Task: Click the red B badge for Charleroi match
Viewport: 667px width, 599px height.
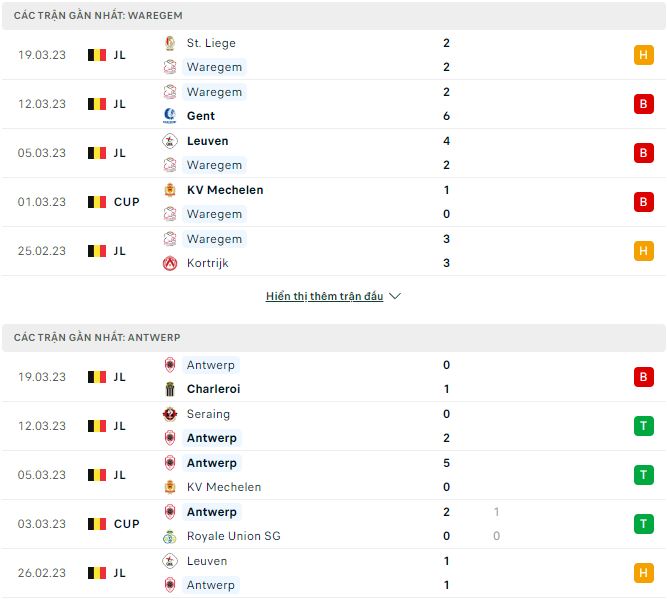Action: click(x=644, y=377)
